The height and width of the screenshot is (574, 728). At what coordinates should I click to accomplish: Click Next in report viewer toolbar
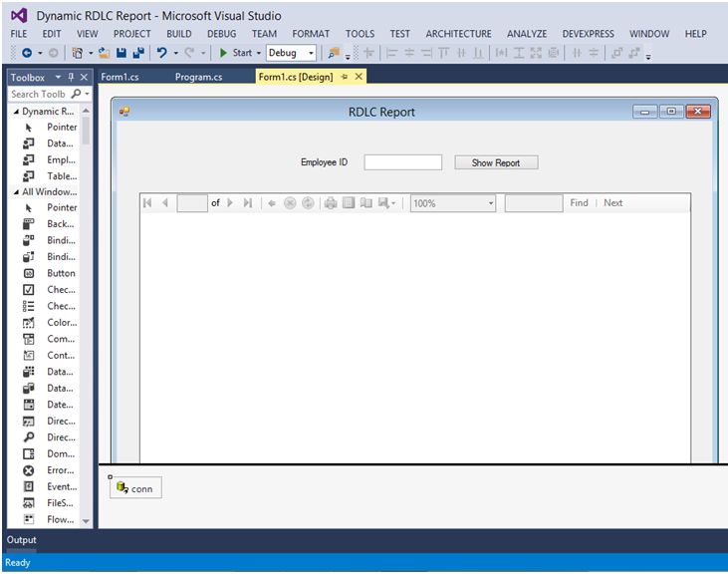612,203
